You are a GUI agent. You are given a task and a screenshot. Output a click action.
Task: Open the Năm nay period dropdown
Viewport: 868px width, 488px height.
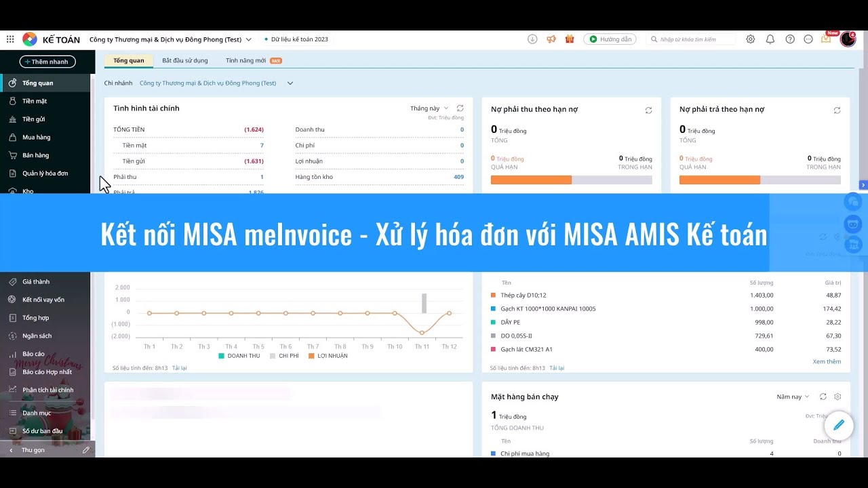[x=793, y=397]
